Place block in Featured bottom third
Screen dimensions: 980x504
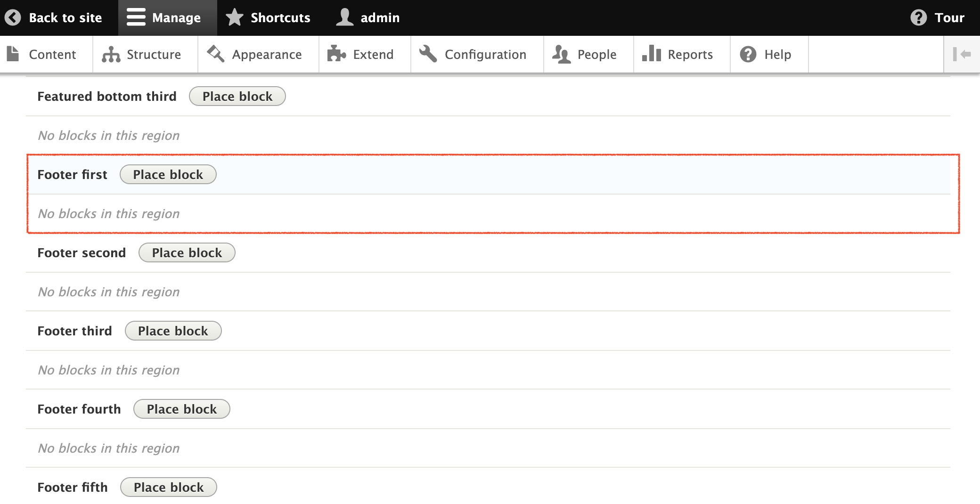click(237, 97)
